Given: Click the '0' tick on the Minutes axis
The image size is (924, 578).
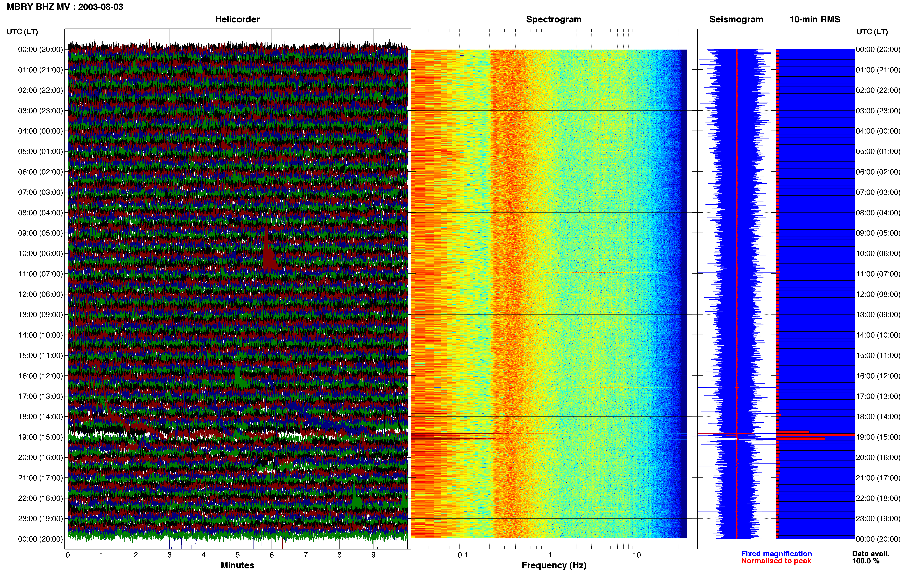Looking at the screenshot, I should tap(68, 555).
